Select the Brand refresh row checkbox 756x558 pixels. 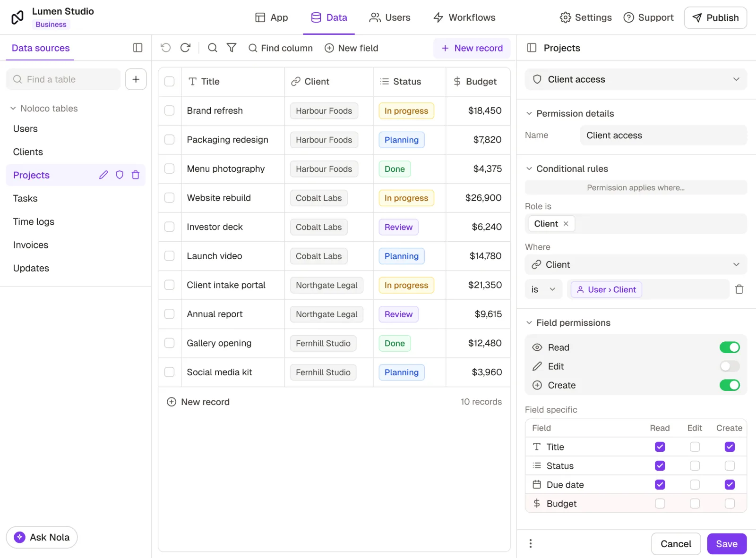pos(169,110)
